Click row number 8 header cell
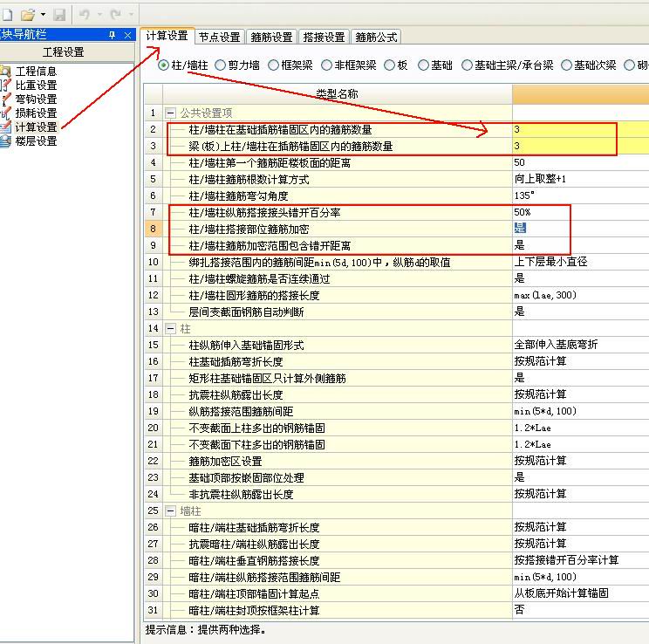This screenshot has width=649, height=644. pos(154,229)
